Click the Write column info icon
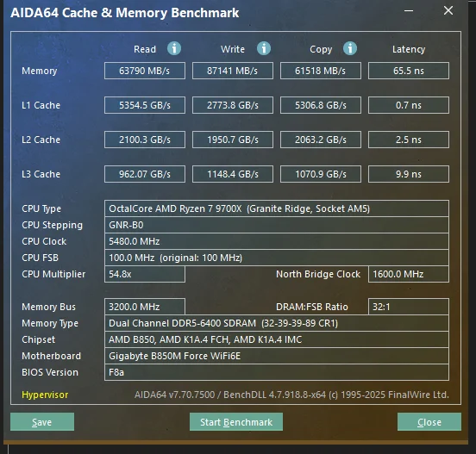Image resolution: width=476 pixels, height=454 pixels. (264, 48)
